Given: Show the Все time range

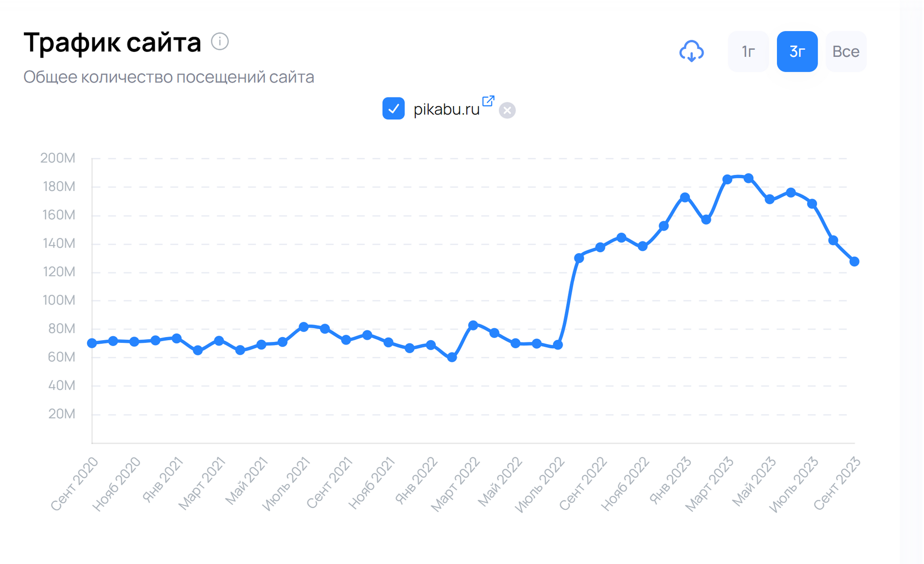Looking at the screenshot, I should click(845, 51).
